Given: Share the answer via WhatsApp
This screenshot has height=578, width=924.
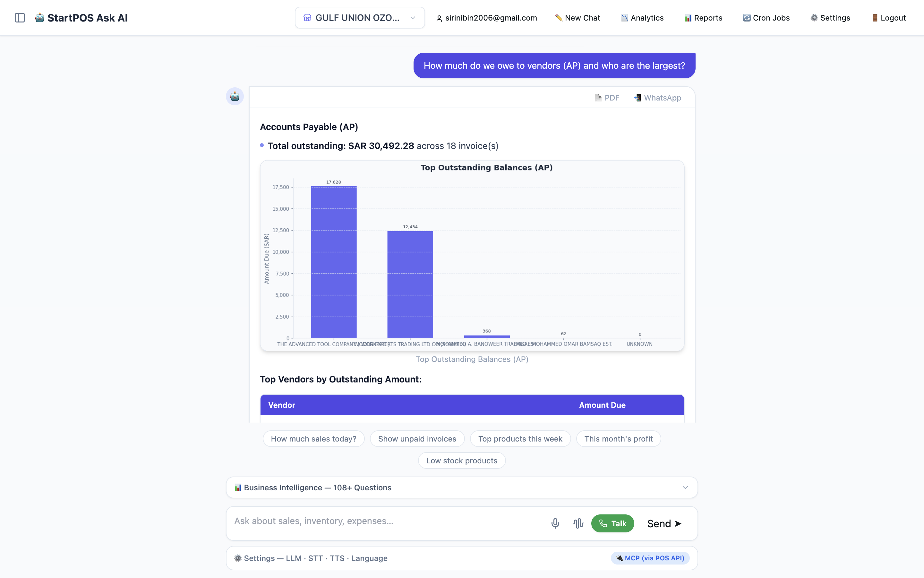Looking at the screenshot, I should pyautogui.click(x=657, y=98).
